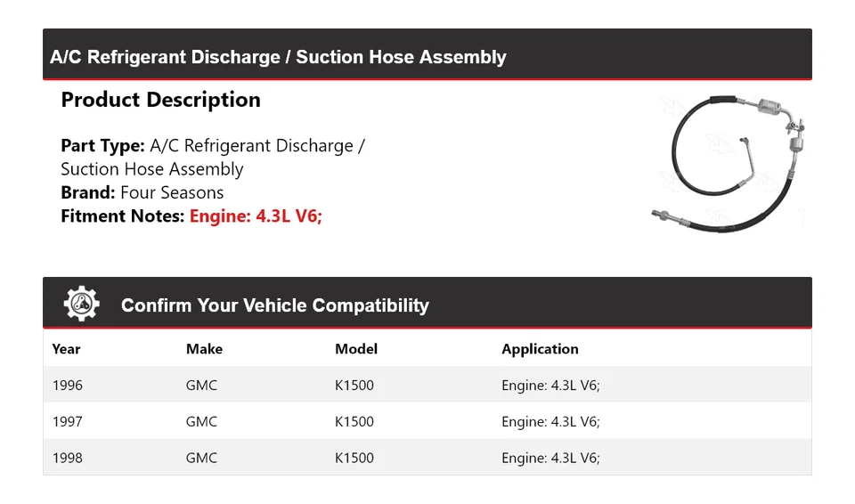Image resolution: width=855 pixels, height=504 pixels.
Task: Click the red Engine 4.3L V6 fitment note
Action: pos(256,215)
